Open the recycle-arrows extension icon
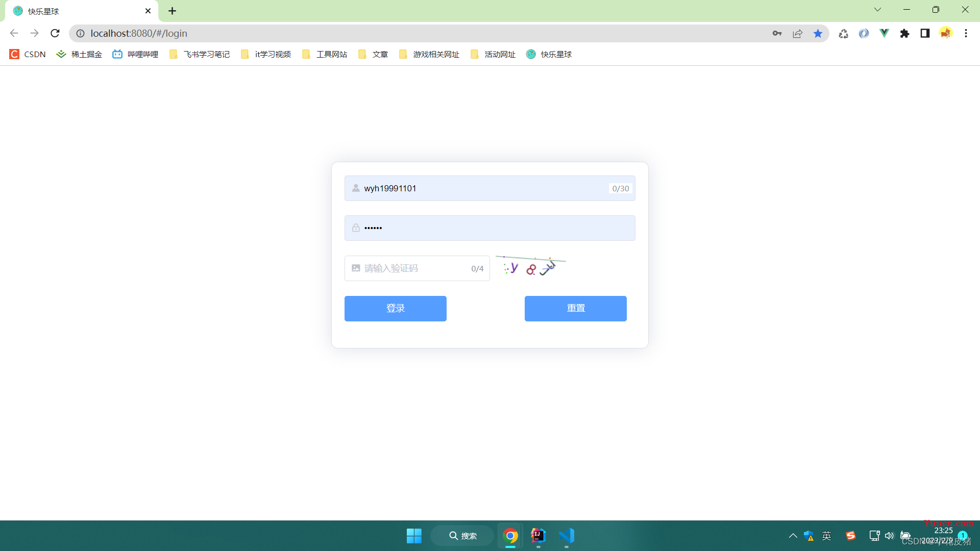 (843, 33)
